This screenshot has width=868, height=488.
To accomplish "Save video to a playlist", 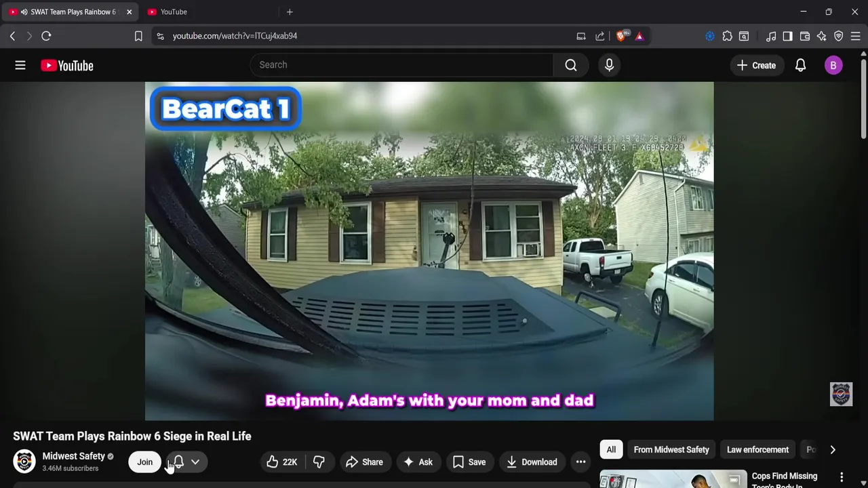I will point(469,462).
